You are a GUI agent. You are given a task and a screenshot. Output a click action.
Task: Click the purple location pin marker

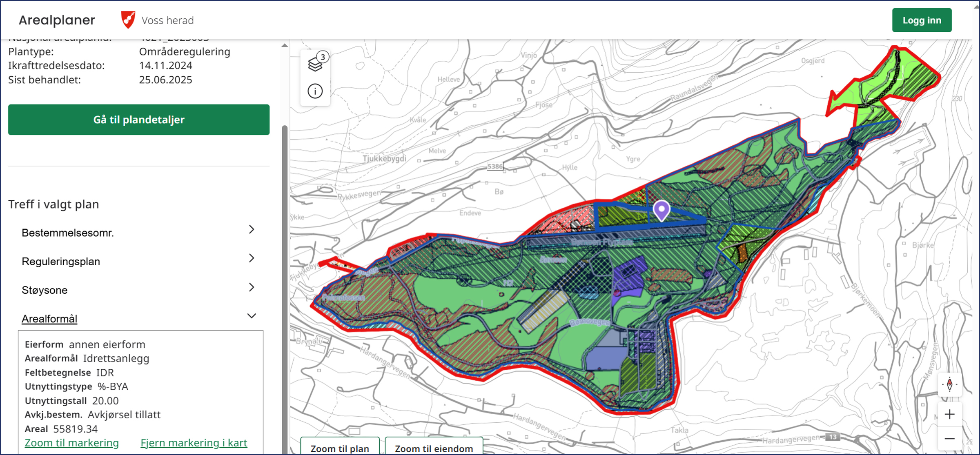(661, 210)
